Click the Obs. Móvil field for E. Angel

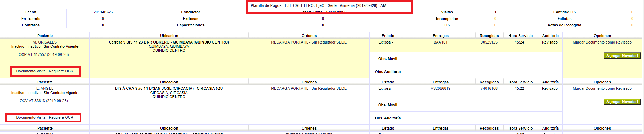pyautogui.click(x=484, y=105)
